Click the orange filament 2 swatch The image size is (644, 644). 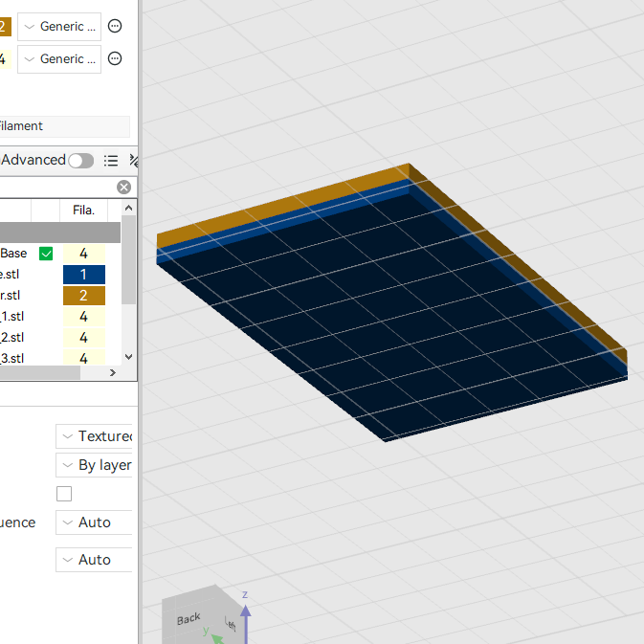point(84,296)
